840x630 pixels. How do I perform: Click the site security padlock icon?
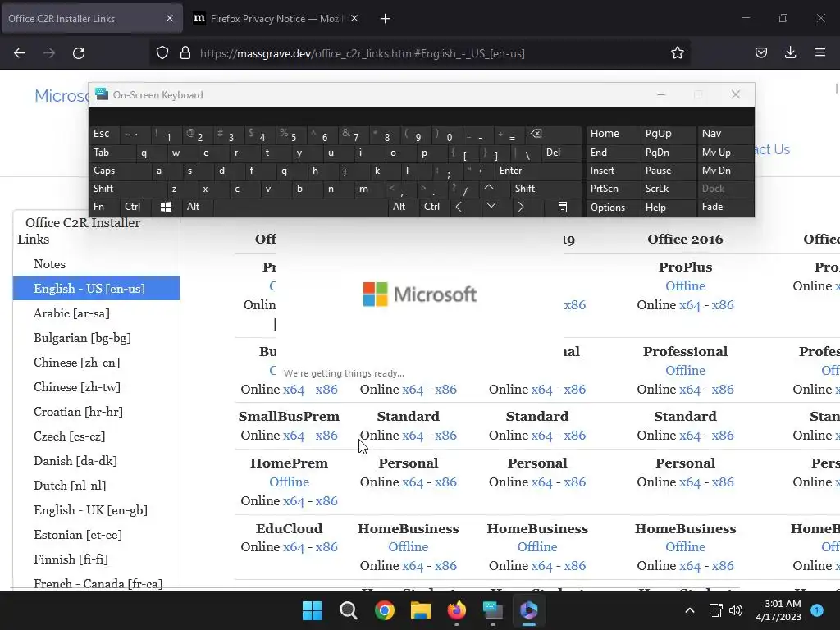(x=185, y=53)
